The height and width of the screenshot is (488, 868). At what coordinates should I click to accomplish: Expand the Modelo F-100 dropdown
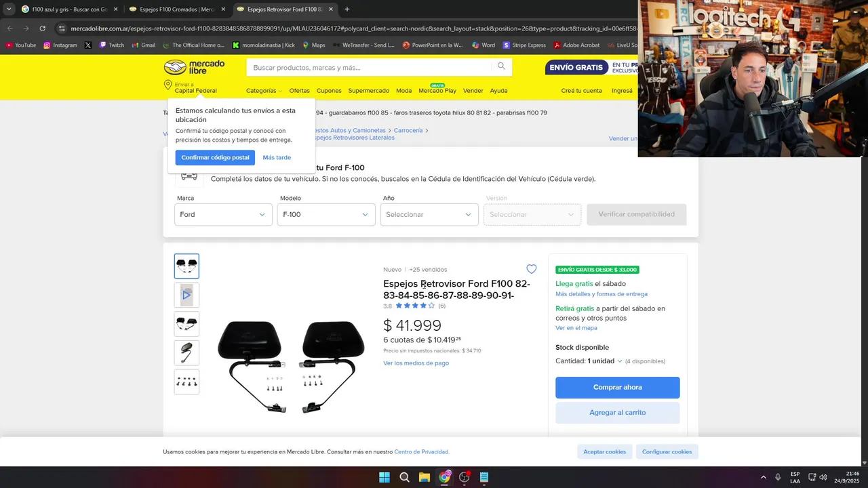pos(326,214)
